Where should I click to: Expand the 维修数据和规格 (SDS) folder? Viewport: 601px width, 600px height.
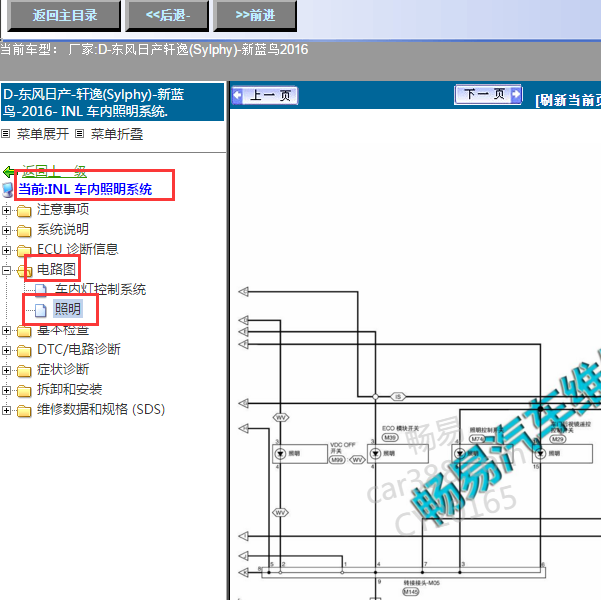[6, 410]
